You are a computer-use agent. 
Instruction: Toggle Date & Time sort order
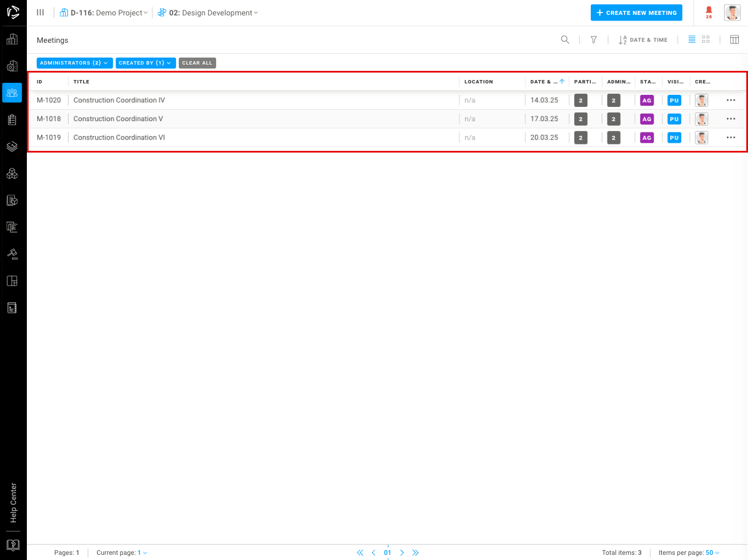pos(643,40)
